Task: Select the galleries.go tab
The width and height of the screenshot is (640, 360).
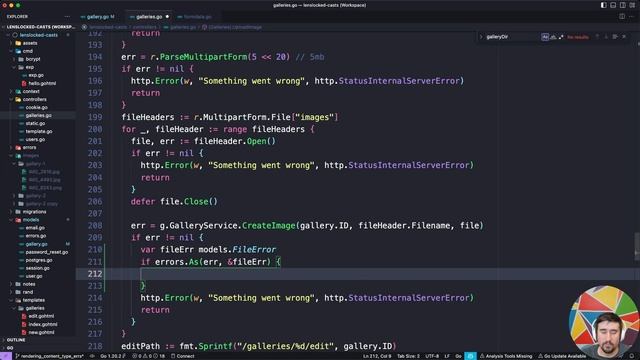Action: (149, 17)
